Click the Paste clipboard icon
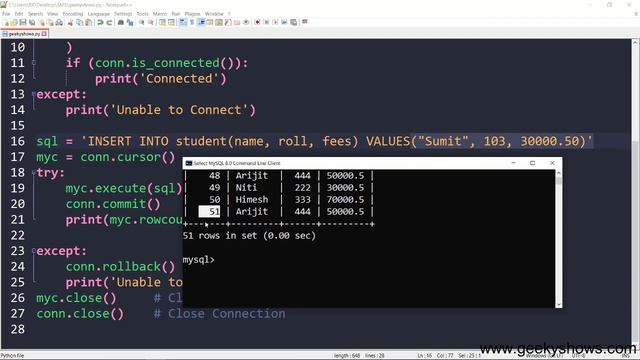 pos(88,22)
